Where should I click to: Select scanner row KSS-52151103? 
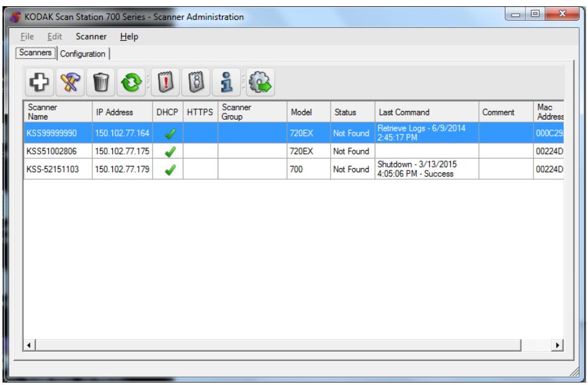point(293,169)
